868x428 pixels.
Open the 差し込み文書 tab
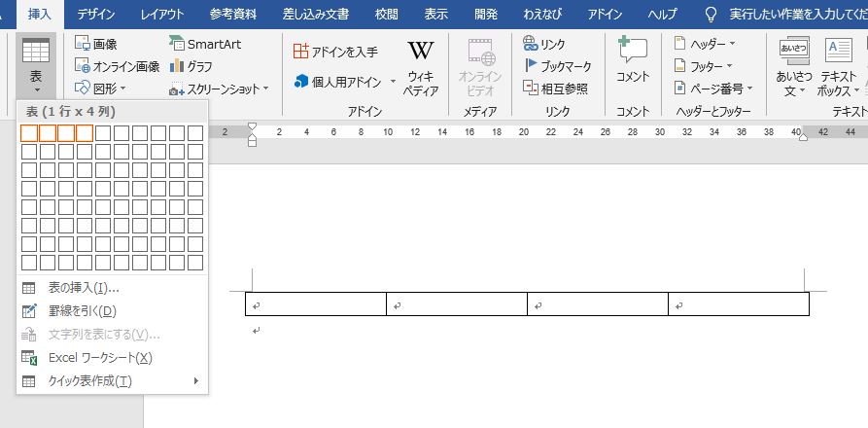[x=316, y=15]
